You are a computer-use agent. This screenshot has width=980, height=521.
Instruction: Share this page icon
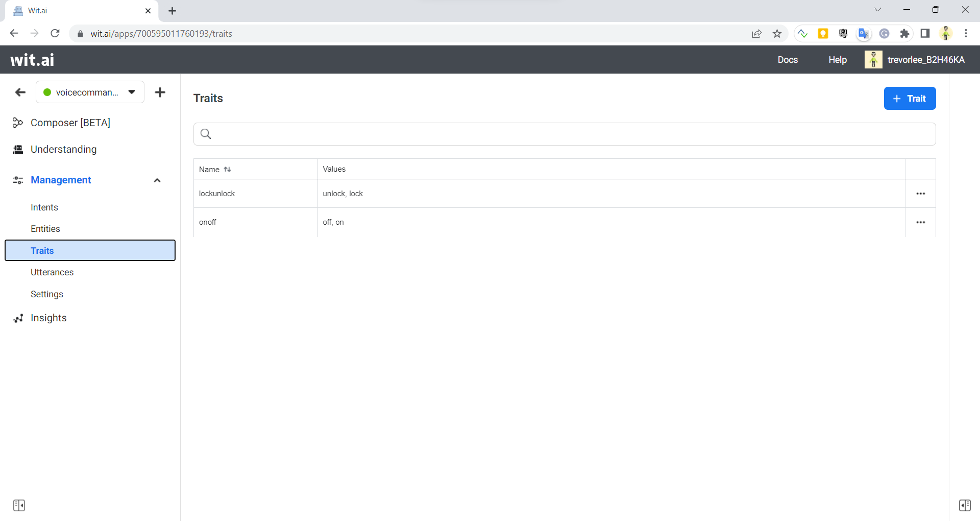point(756,34)
